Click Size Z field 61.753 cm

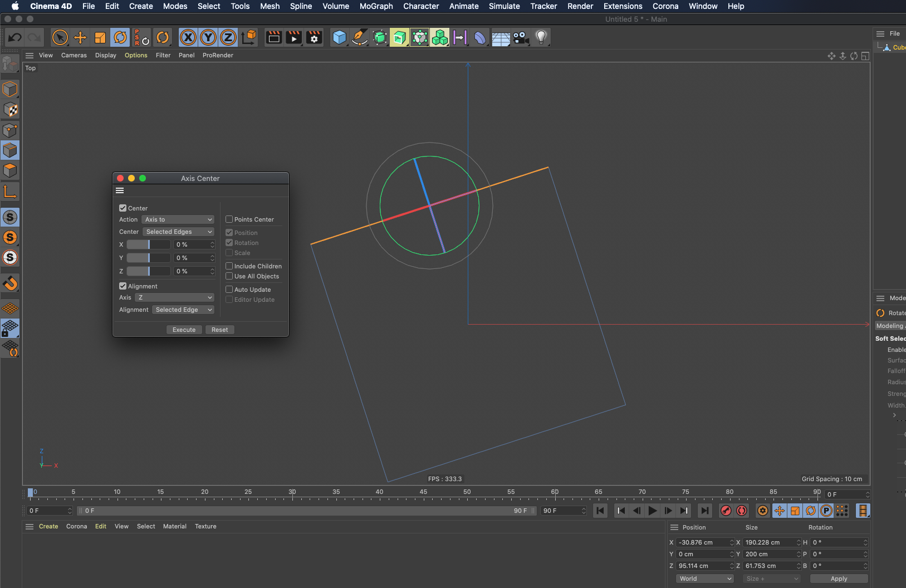772,566
